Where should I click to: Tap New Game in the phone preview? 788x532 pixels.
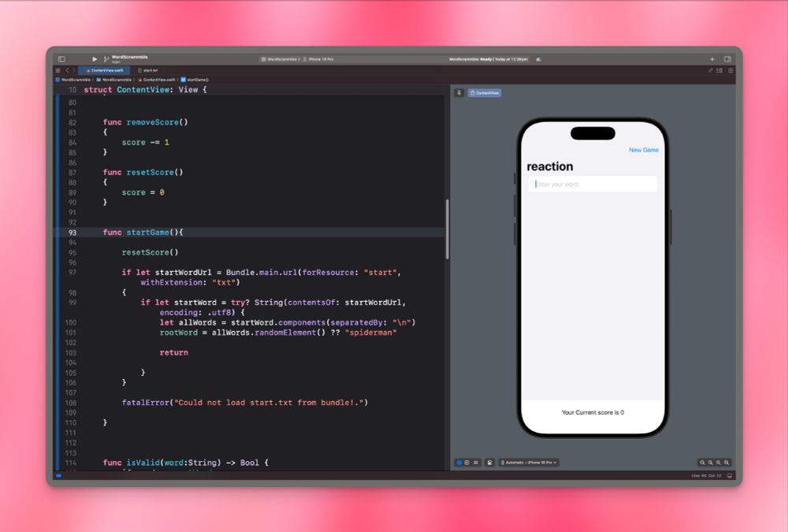coord(643,150)
